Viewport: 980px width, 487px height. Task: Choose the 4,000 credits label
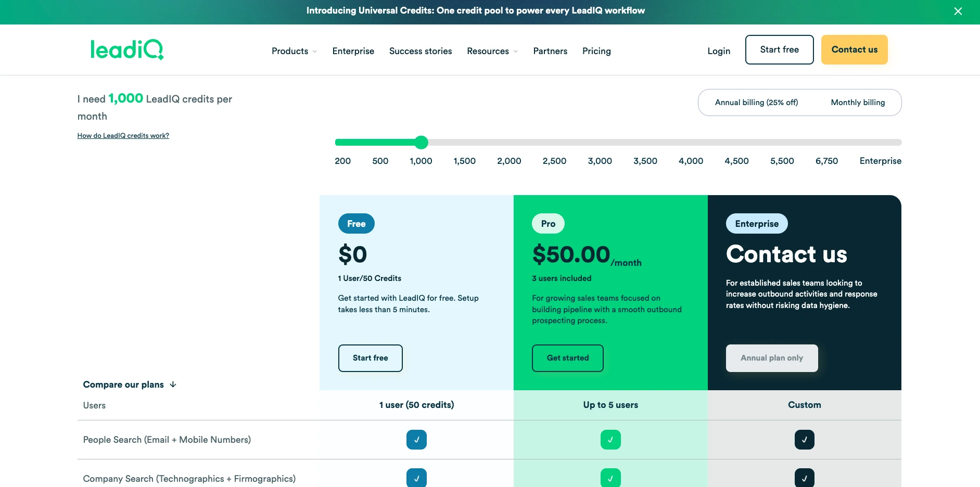click(x=691, y=161)
